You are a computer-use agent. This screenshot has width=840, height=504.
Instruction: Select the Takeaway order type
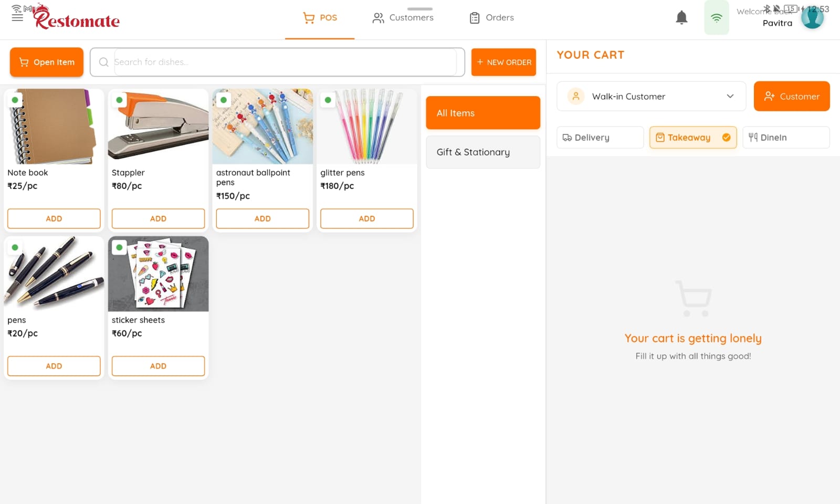click(x=693, y=138)
